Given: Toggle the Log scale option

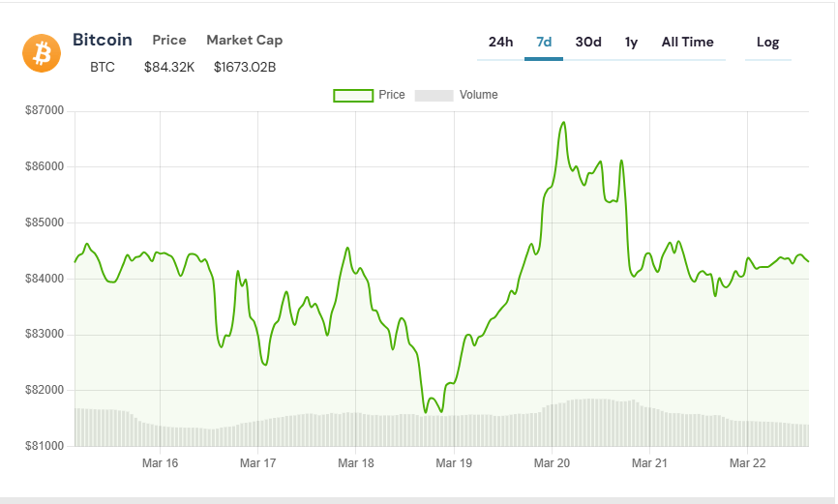Looking at the screenshot, I should [x=767, y=43].
